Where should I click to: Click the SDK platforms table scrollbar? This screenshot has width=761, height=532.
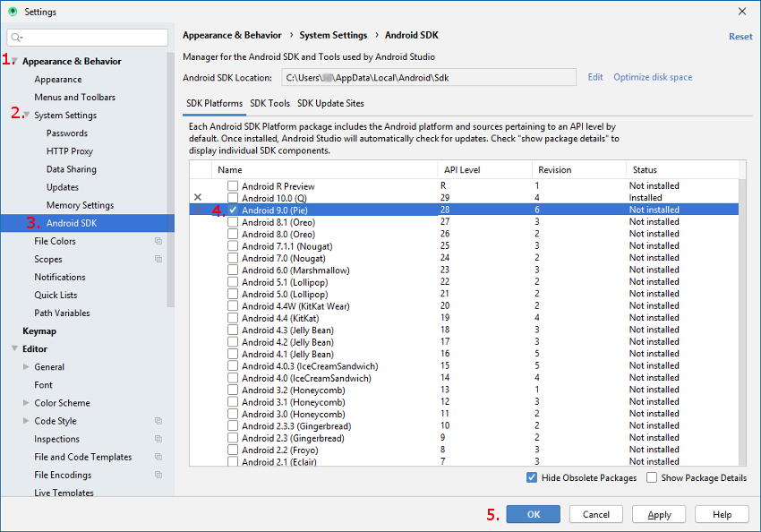(742, 321)
